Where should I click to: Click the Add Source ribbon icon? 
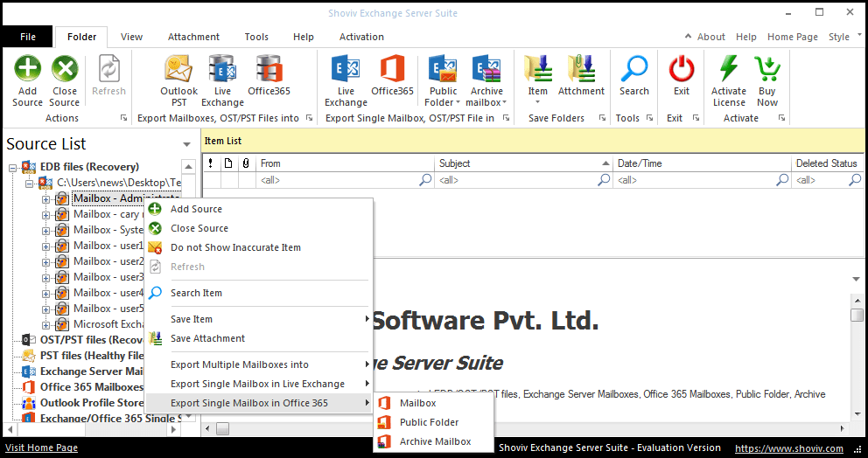point(27,68)
